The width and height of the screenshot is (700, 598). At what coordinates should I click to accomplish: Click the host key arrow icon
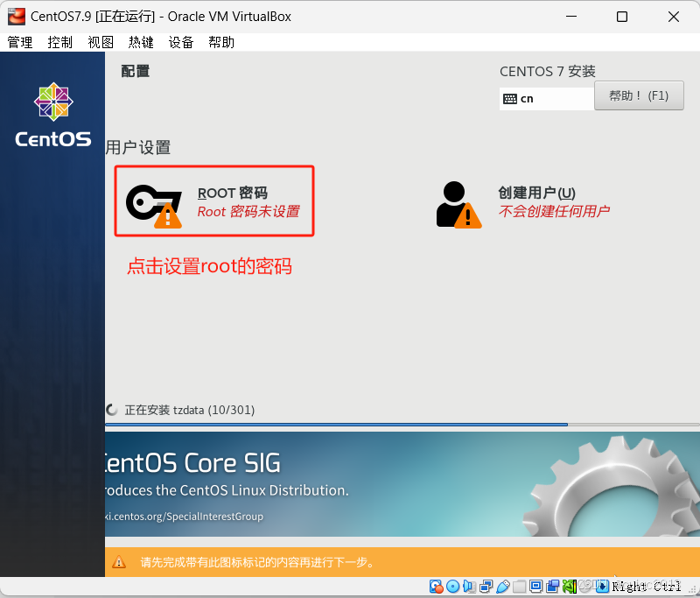point(603,587)
